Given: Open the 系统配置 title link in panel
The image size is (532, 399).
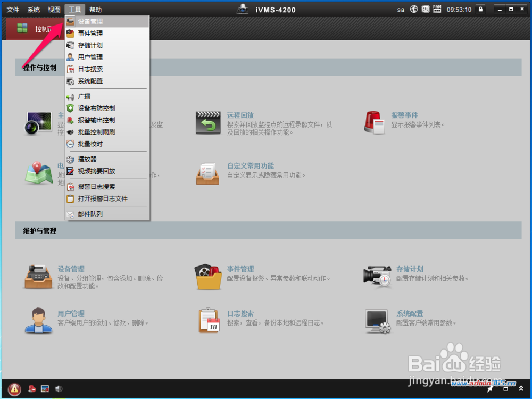Looking at the screenshot, I should (410, 313).
